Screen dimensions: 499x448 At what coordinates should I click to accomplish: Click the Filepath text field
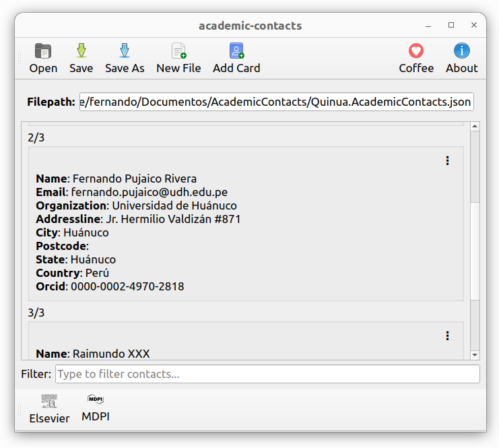[277, 102]
